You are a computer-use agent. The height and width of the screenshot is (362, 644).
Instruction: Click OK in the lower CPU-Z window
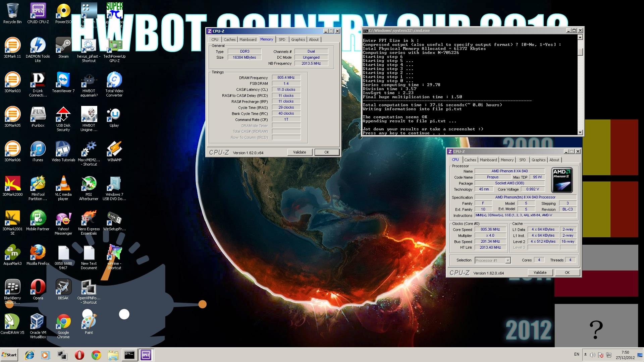(x=567, y=273)
